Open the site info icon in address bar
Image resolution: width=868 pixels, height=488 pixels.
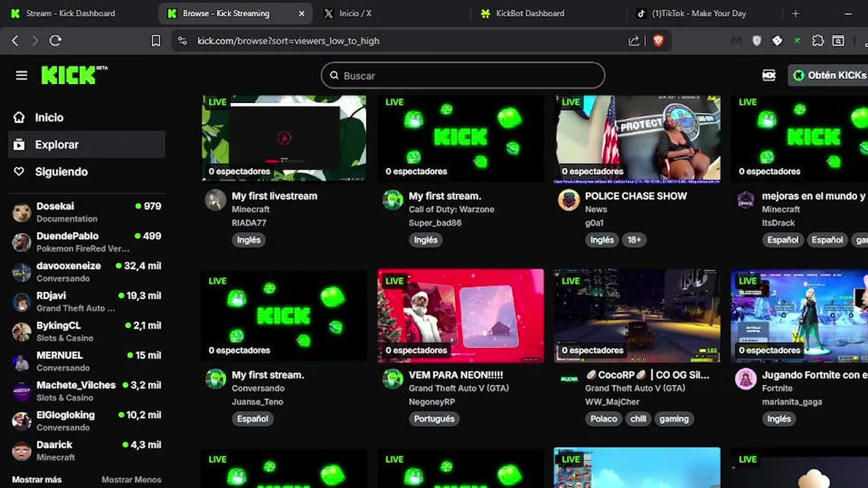pyautogui.click(x=182, y=41)
